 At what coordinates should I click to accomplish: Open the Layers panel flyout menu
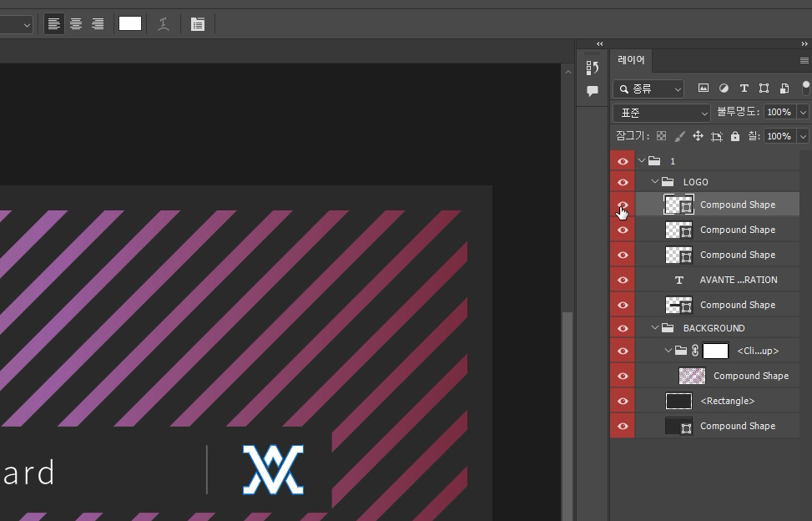pos(804,61)
